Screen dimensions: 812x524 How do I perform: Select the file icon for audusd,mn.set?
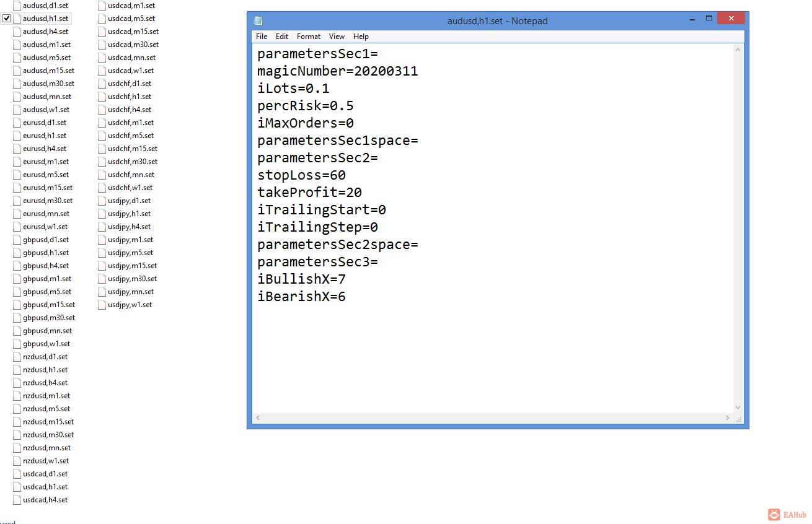17,97
